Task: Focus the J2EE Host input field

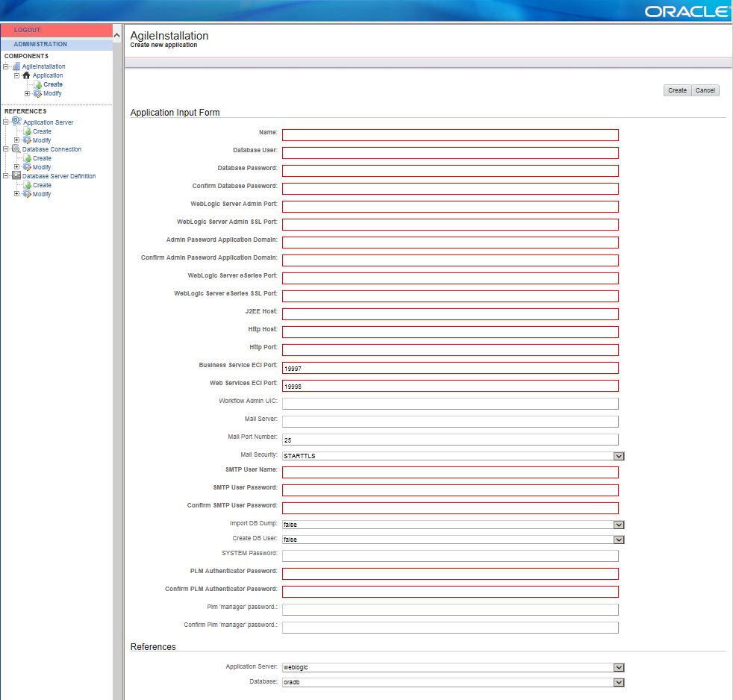Action: pos(450,314)
